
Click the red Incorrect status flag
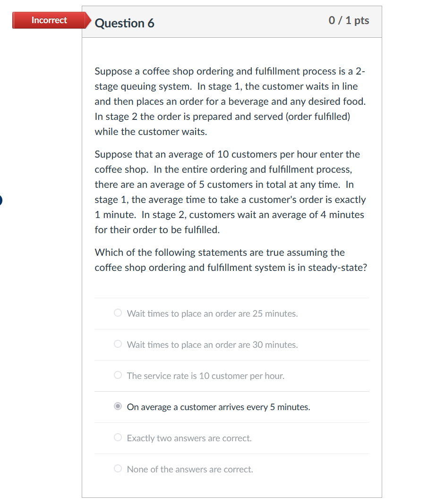click(49, 20)
